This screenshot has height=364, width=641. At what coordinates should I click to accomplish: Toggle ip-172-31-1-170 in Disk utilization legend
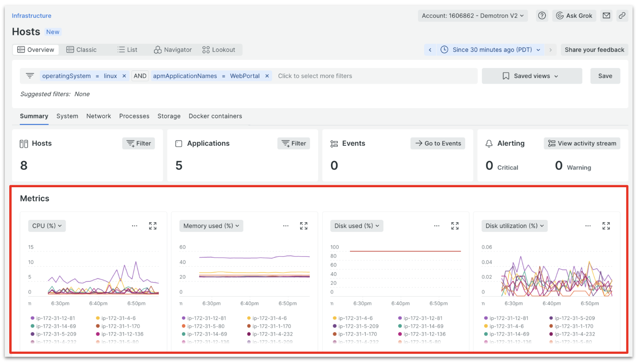(571, 327)
